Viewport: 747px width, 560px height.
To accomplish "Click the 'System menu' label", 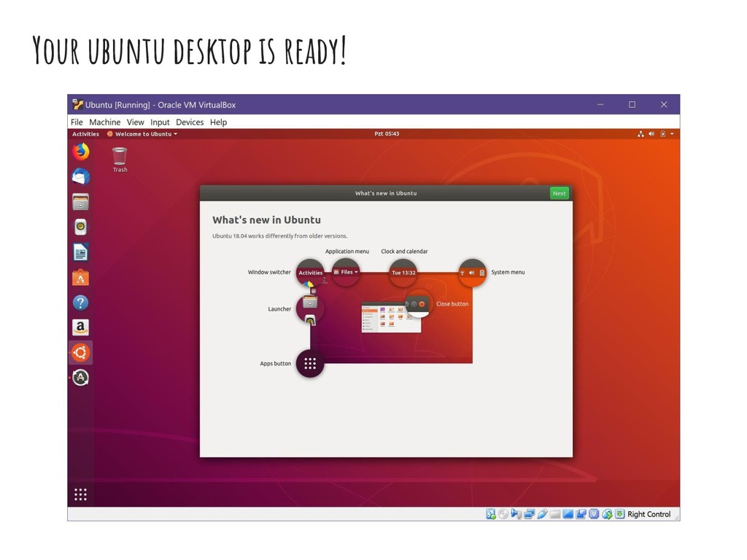I will tap(508, 273).
